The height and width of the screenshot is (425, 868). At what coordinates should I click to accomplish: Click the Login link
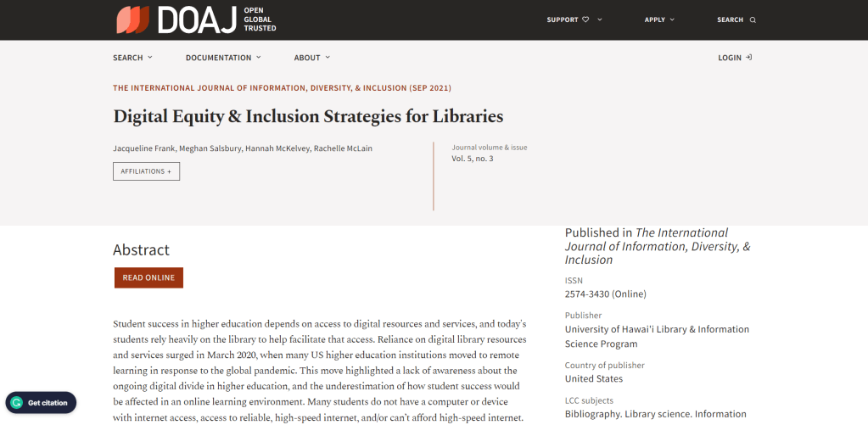pyautogui.click(x=729, y=58)
